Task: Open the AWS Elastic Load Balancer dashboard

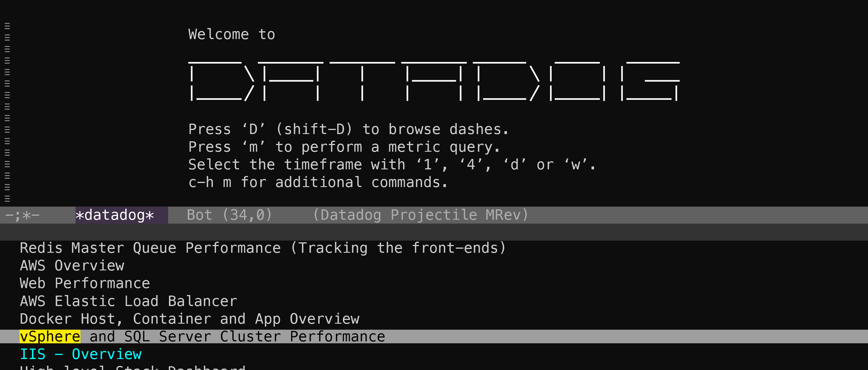Action: (x=128, y=301)
